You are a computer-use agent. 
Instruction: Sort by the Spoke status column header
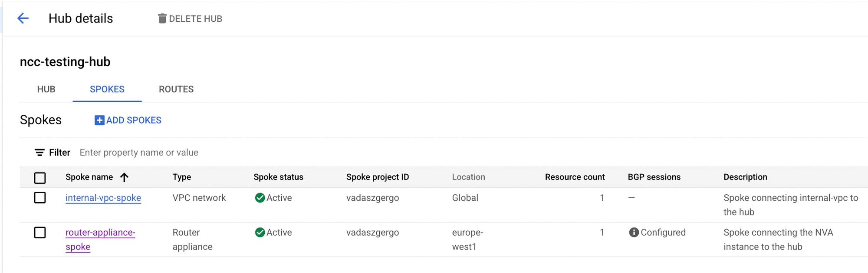278,177
